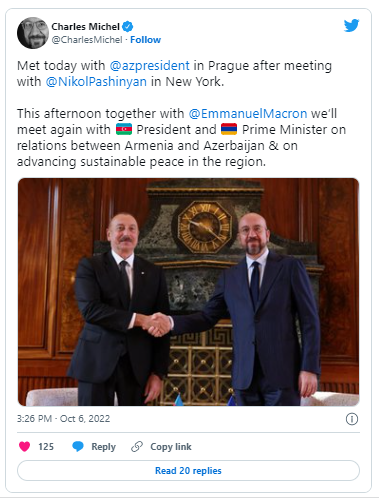The image size is (379, 504).
Task: Click the Read 20 replies button
Action: pos(188,471)
